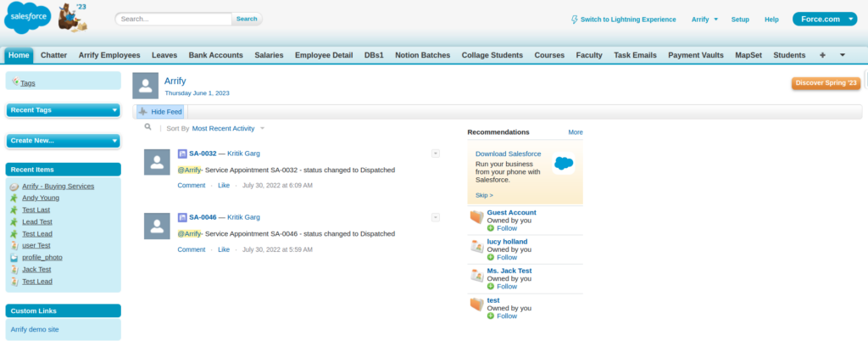868x341 pixels.
Task: Click the icon next to profile_photo
Action: (14, 258)
